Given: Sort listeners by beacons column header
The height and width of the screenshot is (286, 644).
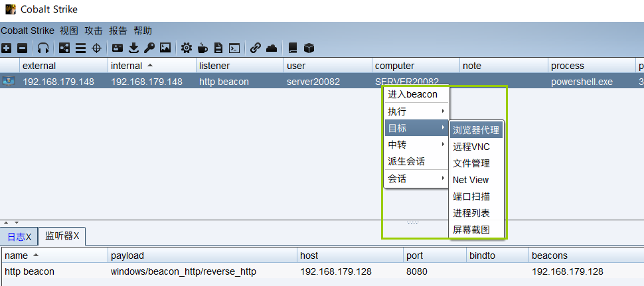Looking at the screenshot, I should coord(586,255).
